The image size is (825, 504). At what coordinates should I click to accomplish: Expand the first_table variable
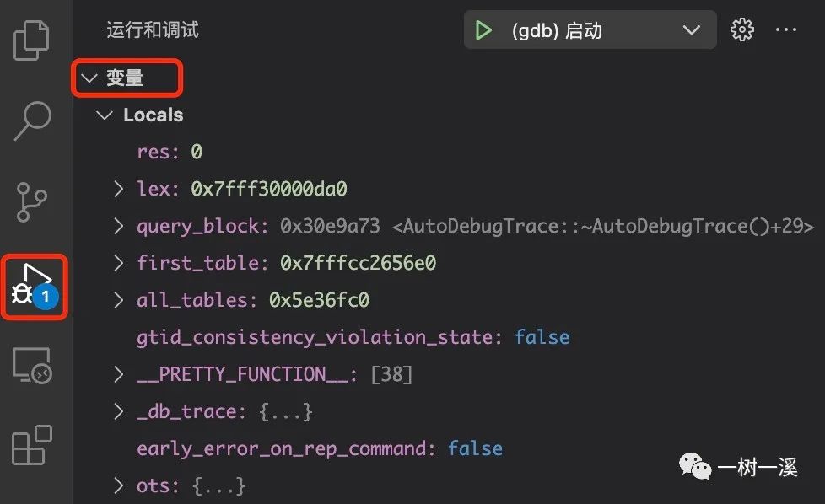118,263
